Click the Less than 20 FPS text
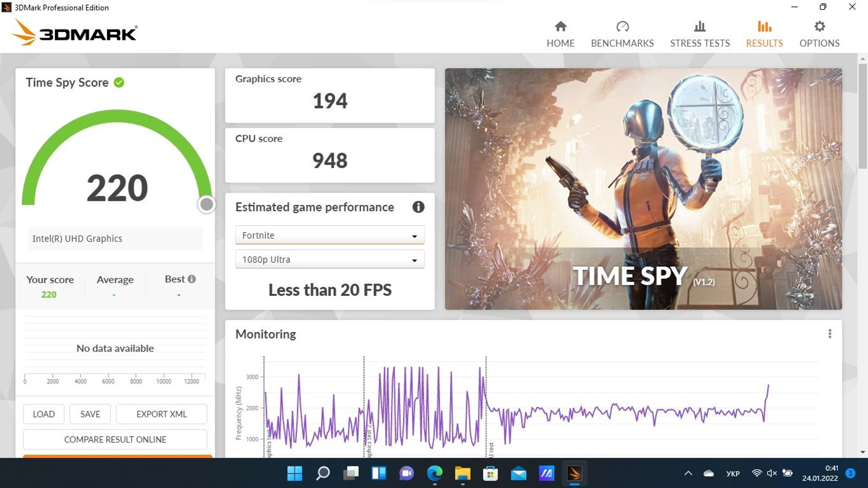Image resolution: width=868 pixels, height=488 pixels. [x=330, y=289]
